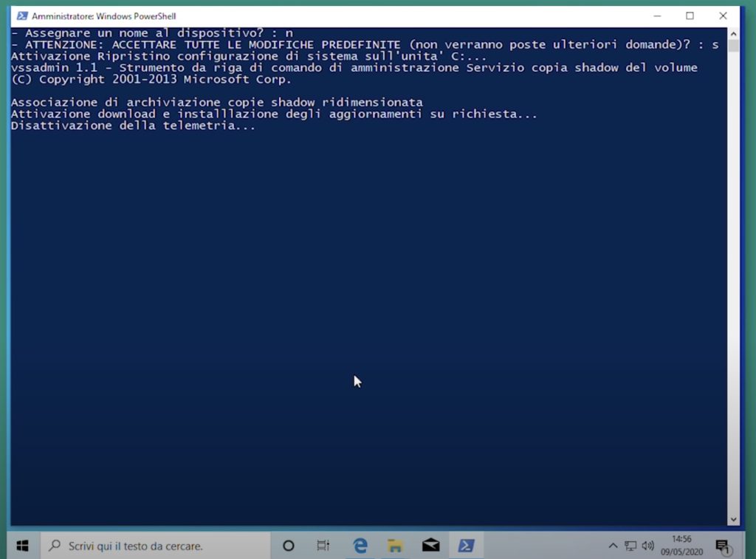This screenshot has width=756, height=559.
Task: Open the clock showing 14:56
Action: [682, 546]
